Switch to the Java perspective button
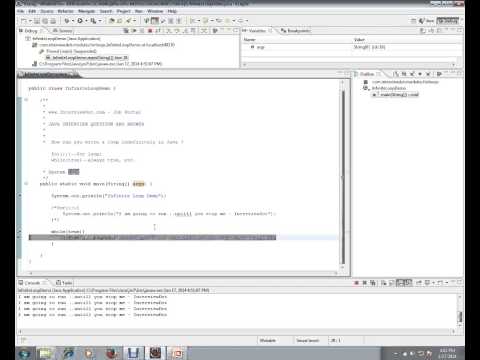 pos(427,21)
